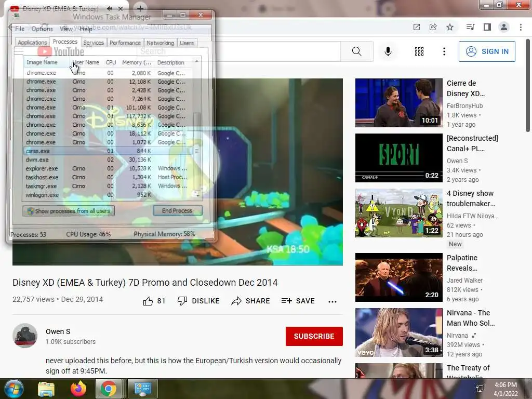
Task: Open Task Manager View menu
Action: (66, 29)
